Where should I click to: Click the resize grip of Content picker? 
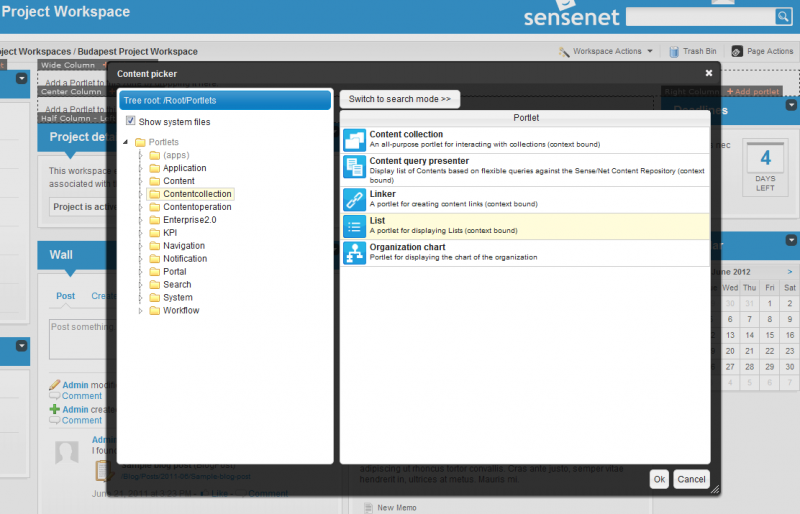click(715, 489)
